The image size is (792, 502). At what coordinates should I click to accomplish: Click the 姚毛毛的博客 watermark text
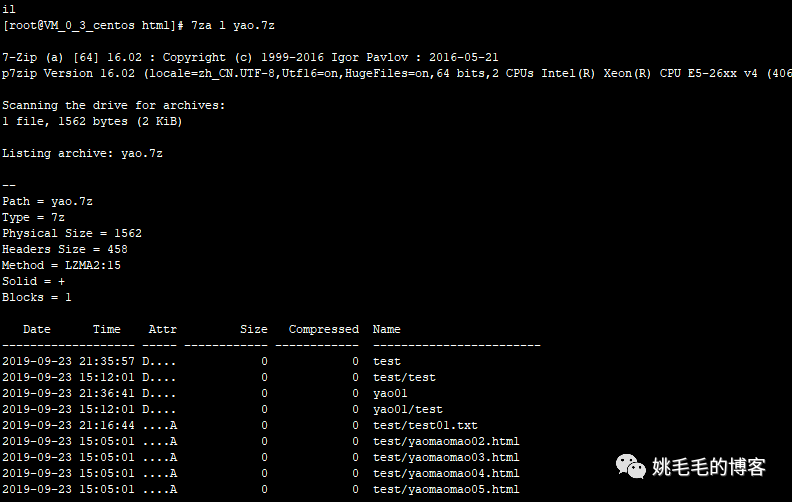(x=709, y=467)
